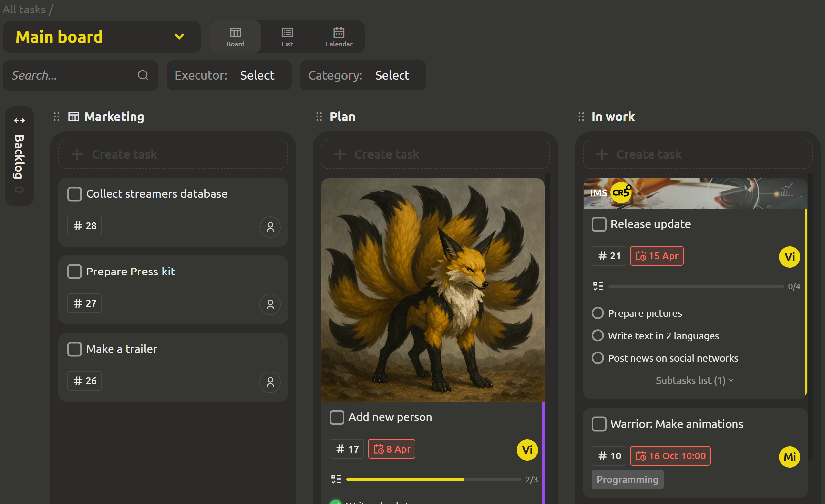Viewport: 825px width, 504px height.
Task: Check the Add new person checkbox
Action: pyautogui.click(x=337, y=417)
